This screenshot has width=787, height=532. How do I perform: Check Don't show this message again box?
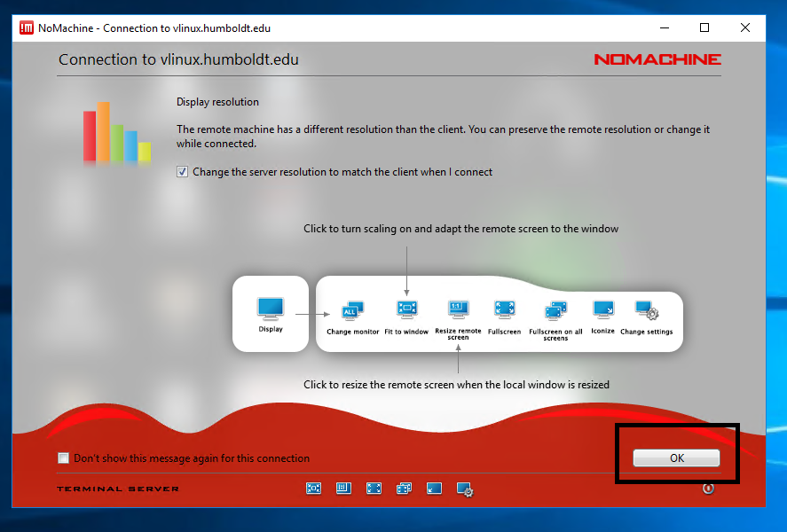click(63, 458)
